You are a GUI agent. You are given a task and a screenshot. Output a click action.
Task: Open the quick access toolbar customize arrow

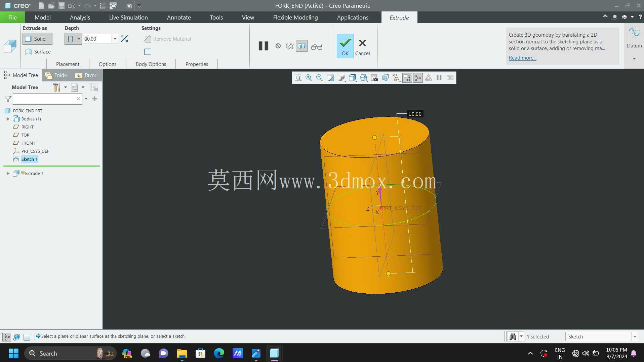(139, 6)
